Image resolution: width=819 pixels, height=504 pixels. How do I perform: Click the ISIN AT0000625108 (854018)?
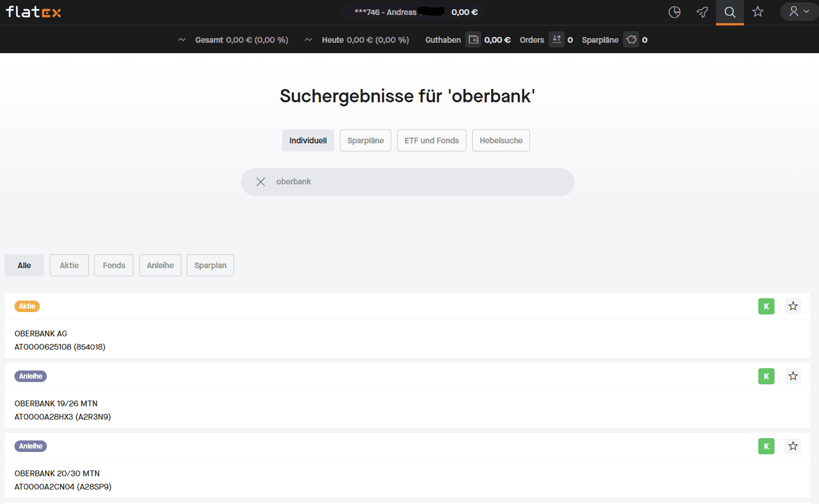[60, 347]
